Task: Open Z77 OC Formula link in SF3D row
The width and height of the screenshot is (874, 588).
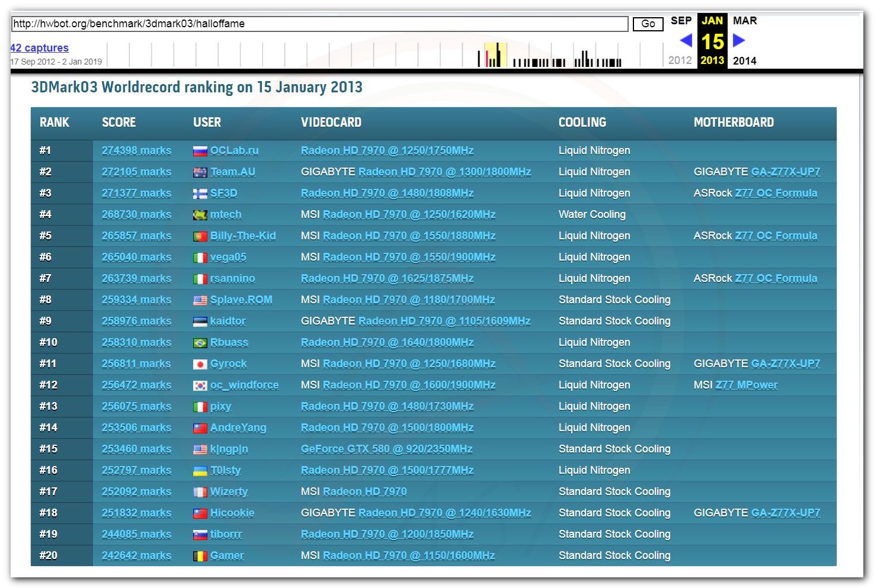Action: coord(776,193)
